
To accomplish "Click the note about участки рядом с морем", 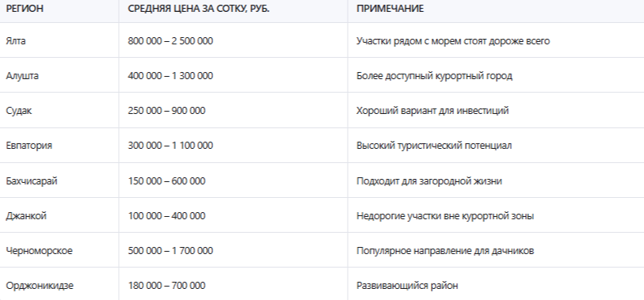I will [x=453, y=41].
